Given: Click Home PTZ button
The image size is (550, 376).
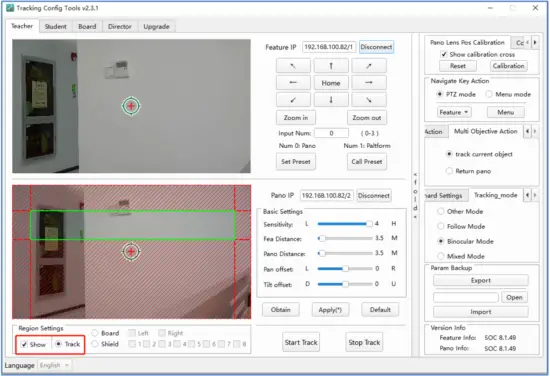Looking at the screenshot, I should click(331, 83).
